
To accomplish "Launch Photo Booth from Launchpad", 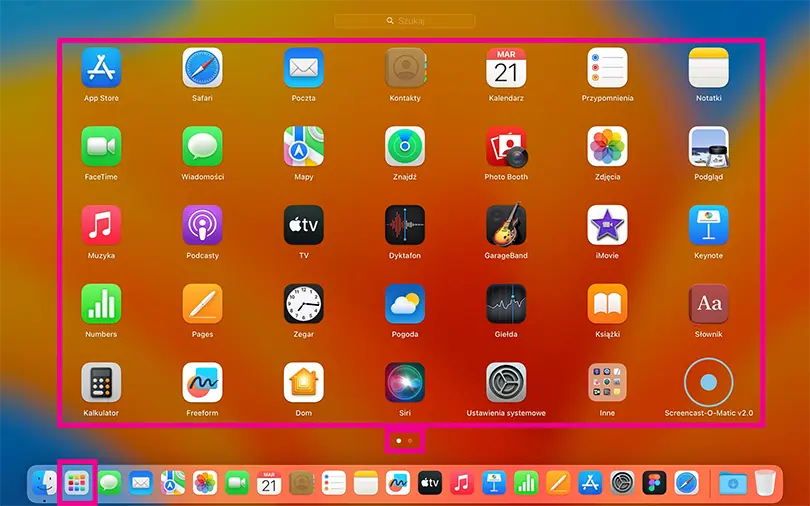I will pos(506,147).
